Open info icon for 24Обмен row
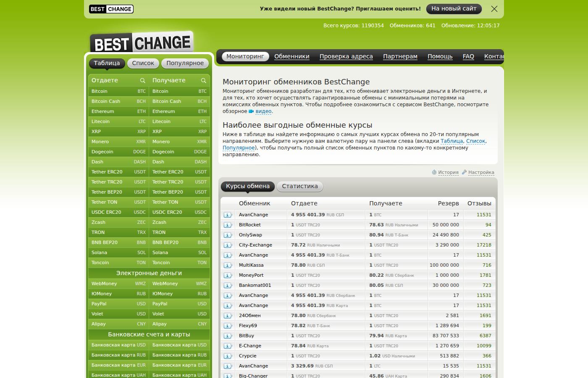588x378 pixels. (228, 315)
